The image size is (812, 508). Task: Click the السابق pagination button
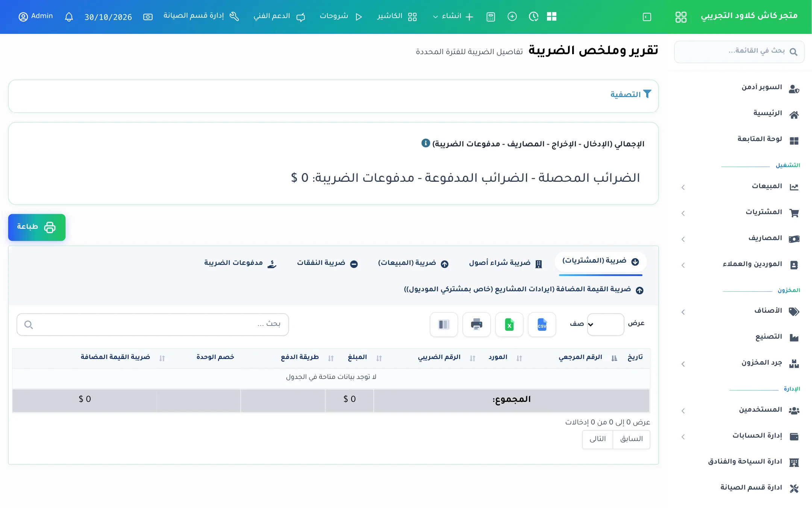pyautogui.click(x=631, y=439)
